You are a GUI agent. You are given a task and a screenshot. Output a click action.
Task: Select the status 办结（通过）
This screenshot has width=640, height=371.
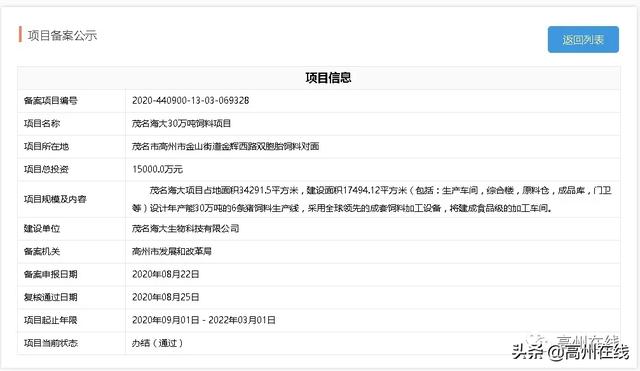(158, 343)
